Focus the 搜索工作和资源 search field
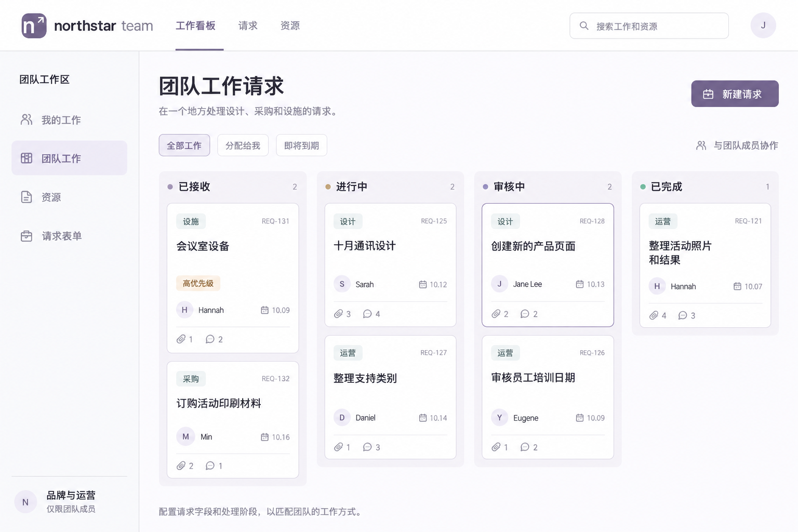798x532 pixels. tap(649, 25)
